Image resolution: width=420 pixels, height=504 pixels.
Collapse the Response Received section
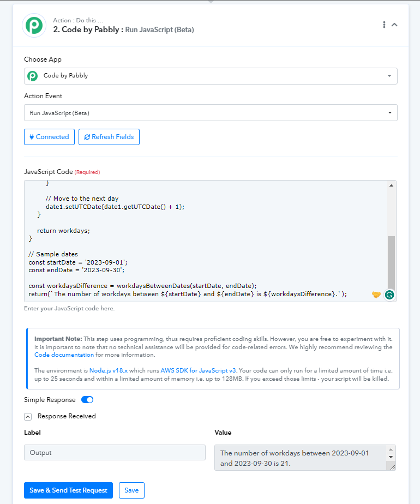pos(28,417)
